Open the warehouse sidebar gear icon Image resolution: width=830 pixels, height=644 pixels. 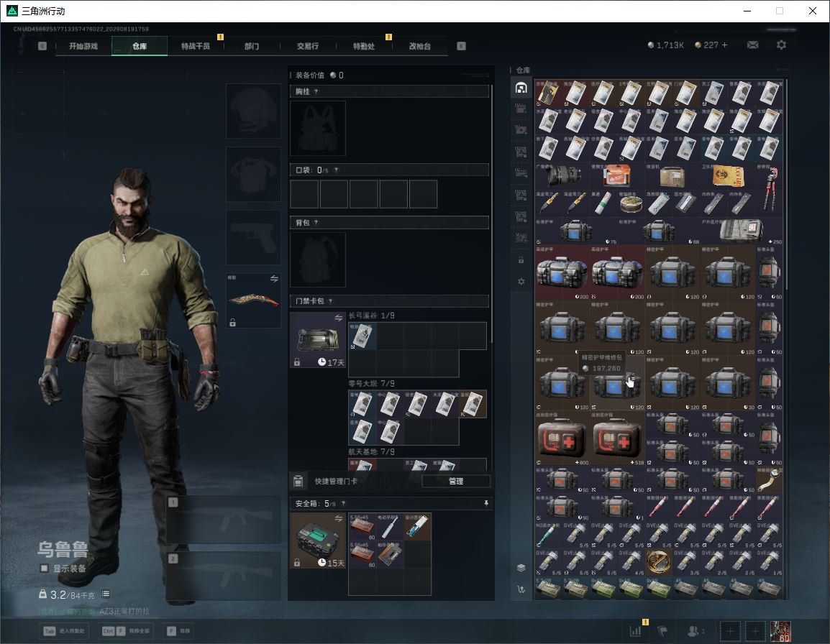point(521,282)
